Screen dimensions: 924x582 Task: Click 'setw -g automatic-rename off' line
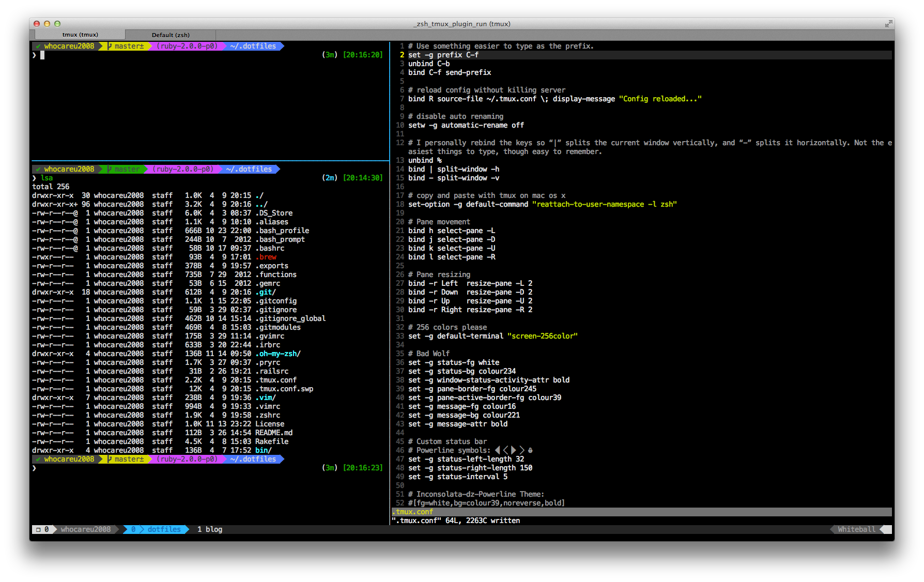[466, 125]
